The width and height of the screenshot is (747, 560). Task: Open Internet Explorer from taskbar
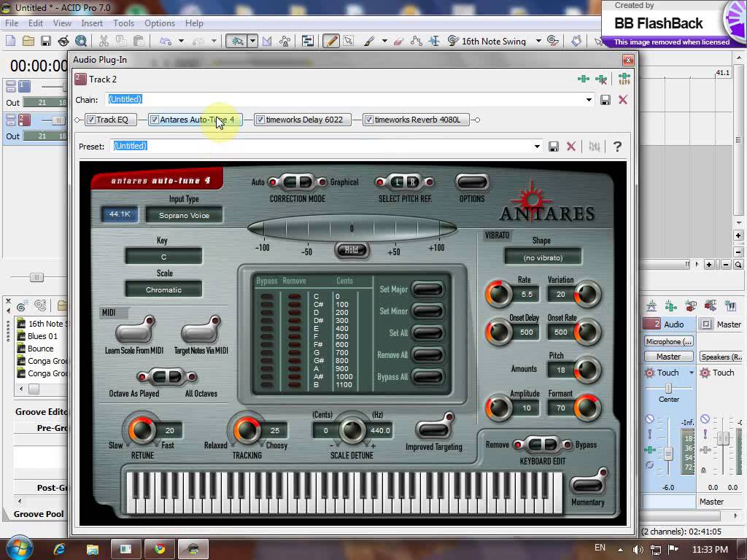(59, 549)
